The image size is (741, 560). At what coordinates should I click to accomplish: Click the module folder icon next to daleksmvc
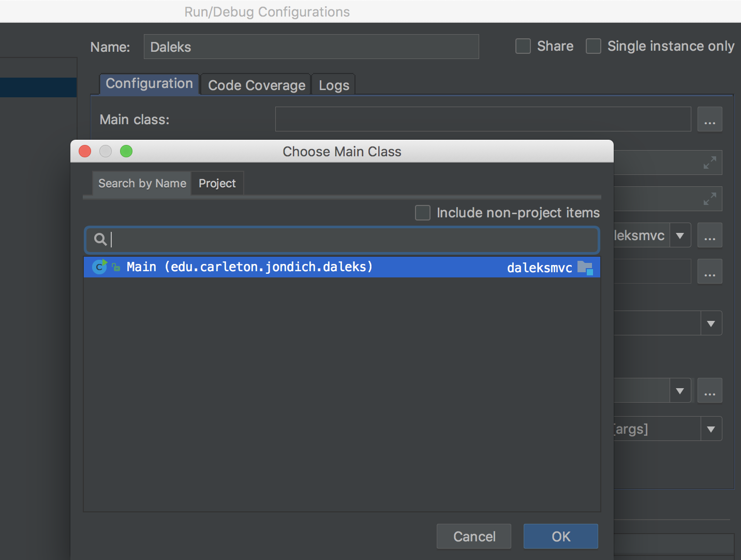click(585, 268)
